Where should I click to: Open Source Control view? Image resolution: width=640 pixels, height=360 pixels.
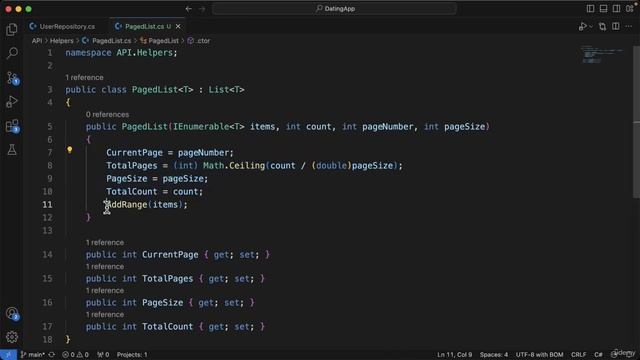click(x=12, y=78)
